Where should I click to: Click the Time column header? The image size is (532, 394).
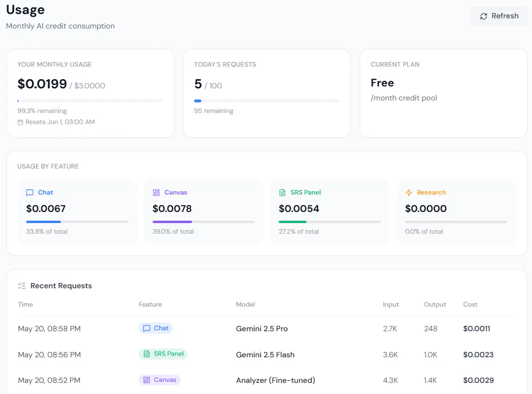pyautogui.click(x=26, y=304)
